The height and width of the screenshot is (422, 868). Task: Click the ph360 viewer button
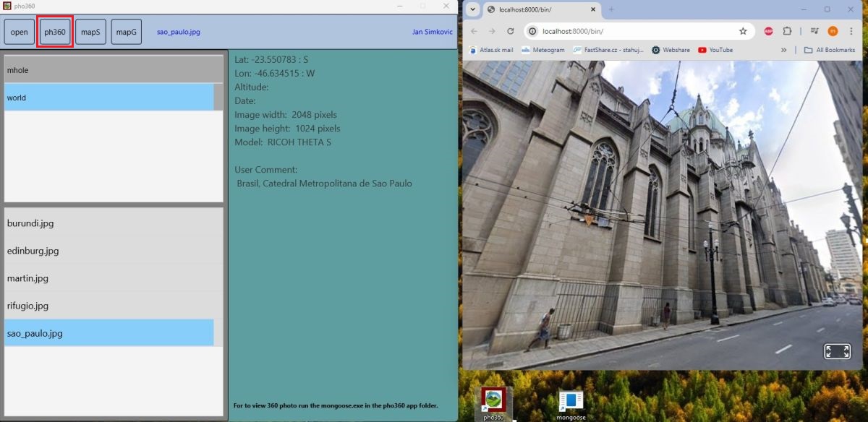click(55, 32)
